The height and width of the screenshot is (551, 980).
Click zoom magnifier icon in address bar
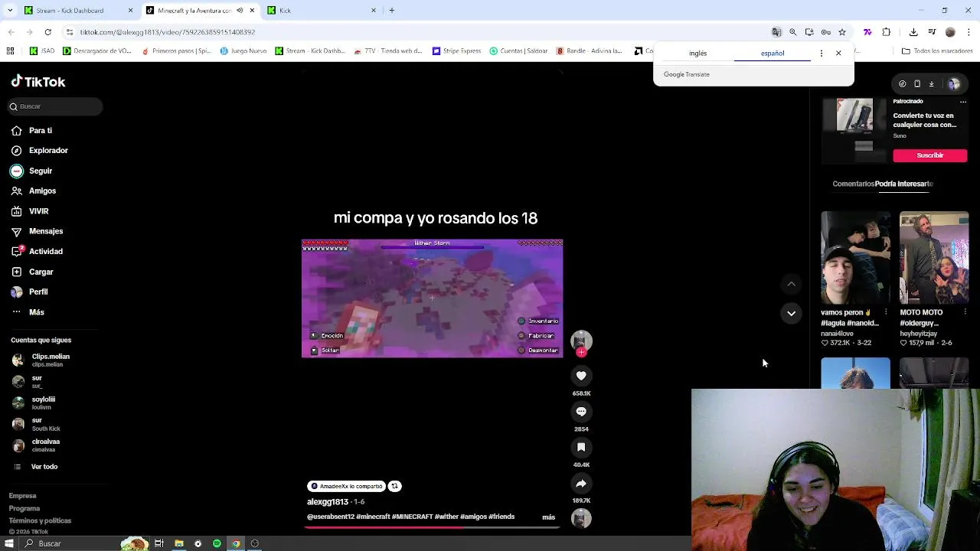(793, 32)
